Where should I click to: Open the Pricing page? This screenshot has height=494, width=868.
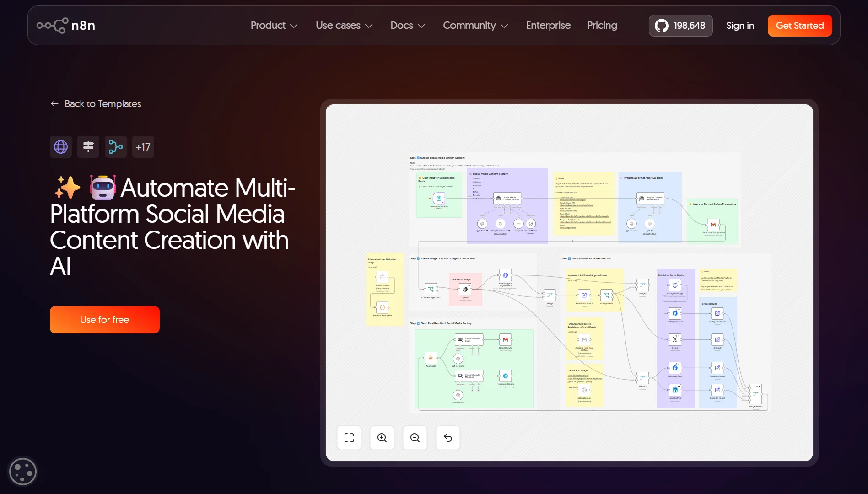[x=602, y=26]
